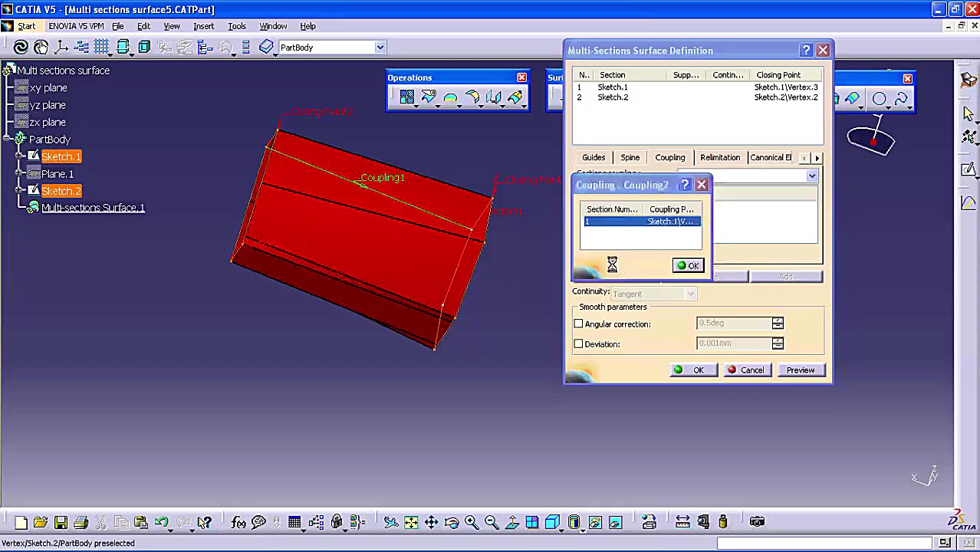Click the Axis System icon
Viewport: 980px width, 552px height.
[x=61, y=48]
